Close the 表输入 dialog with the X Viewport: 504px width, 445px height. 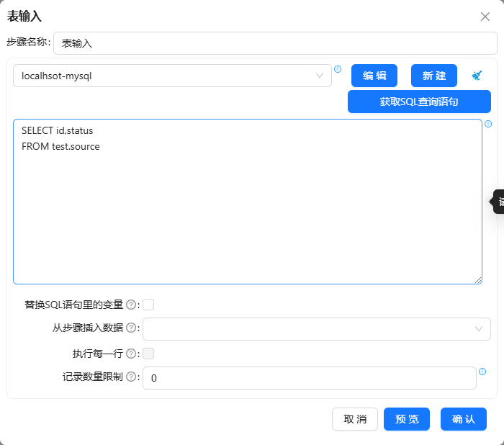tap(485, 17)
